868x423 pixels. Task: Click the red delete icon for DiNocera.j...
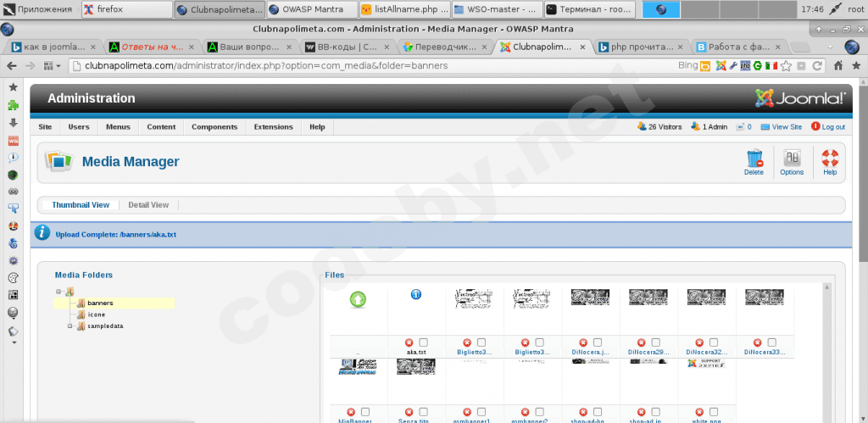click(583, 342)
